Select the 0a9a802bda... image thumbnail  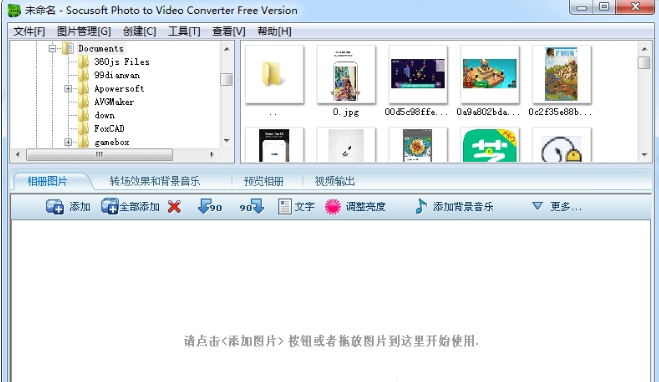pos(490,74)
